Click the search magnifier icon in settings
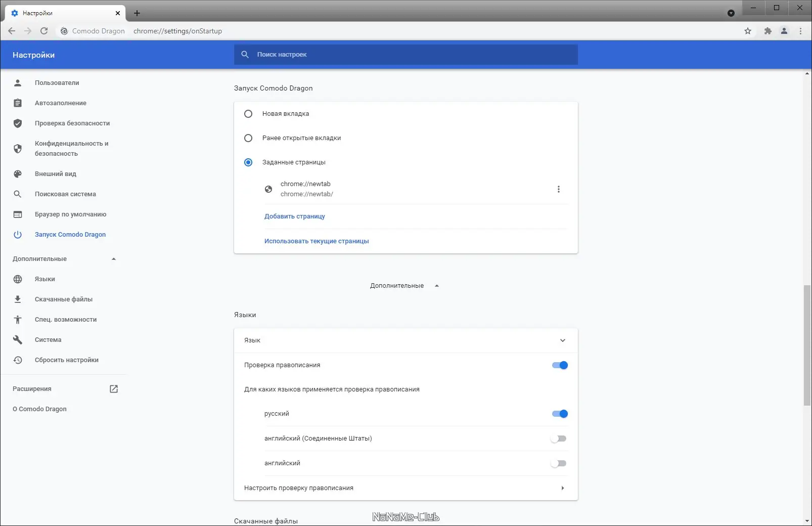 coord(245,55)
